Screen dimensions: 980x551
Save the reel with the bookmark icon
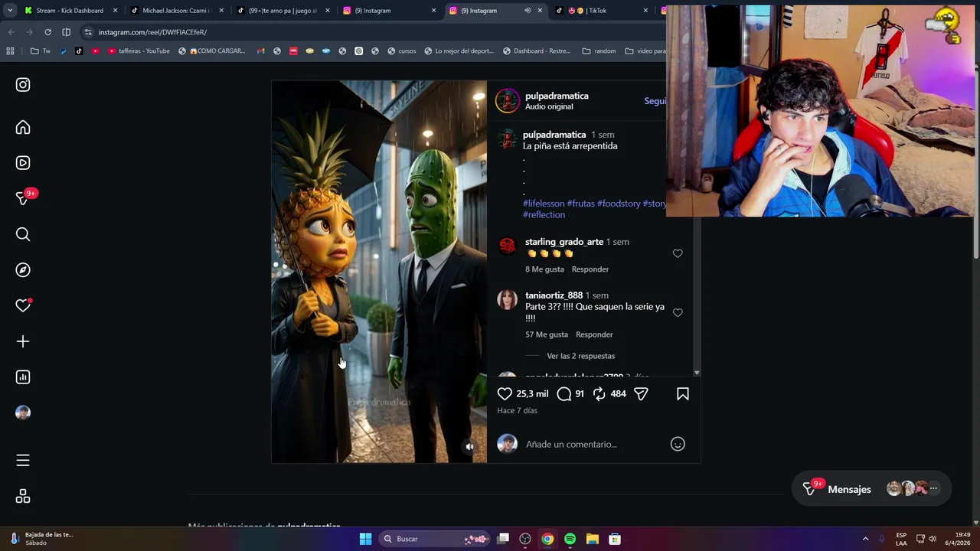[x=683, y=394]
